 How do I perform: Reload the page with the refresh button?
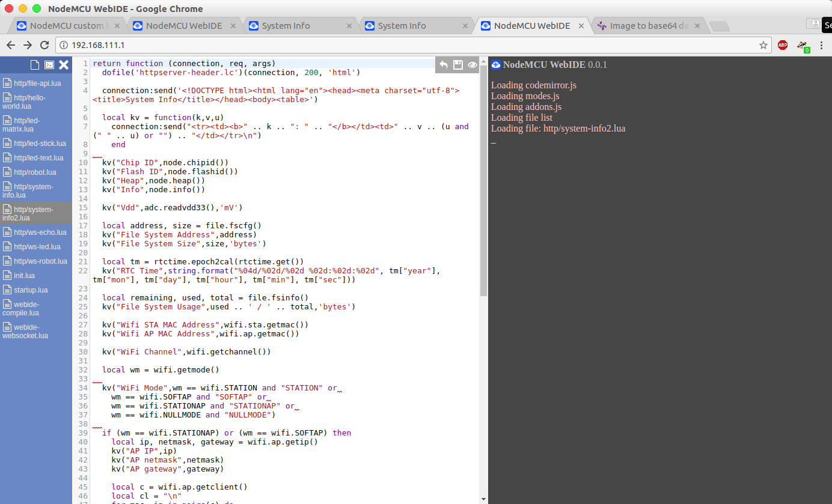tap(44, 45)
